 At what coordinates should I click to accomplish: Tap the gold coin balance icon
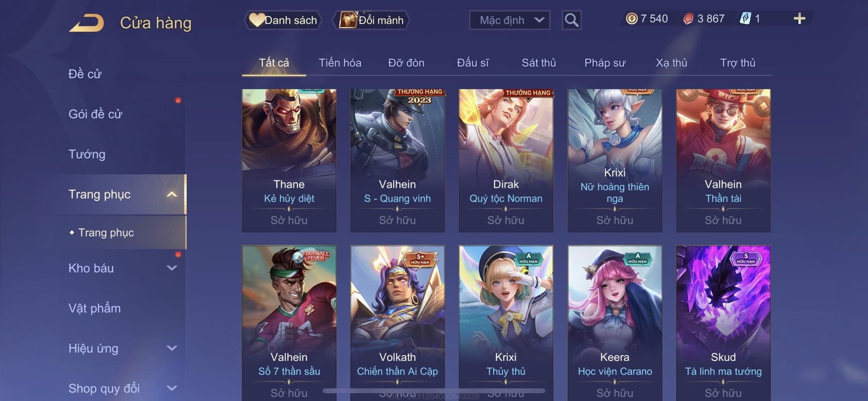(x=632, y=19)
